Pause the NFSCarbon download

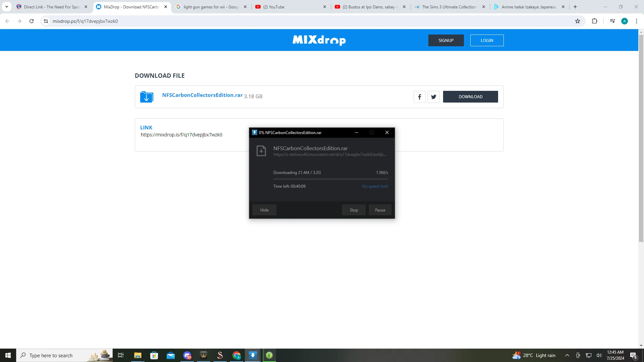(x=380, y=210)
